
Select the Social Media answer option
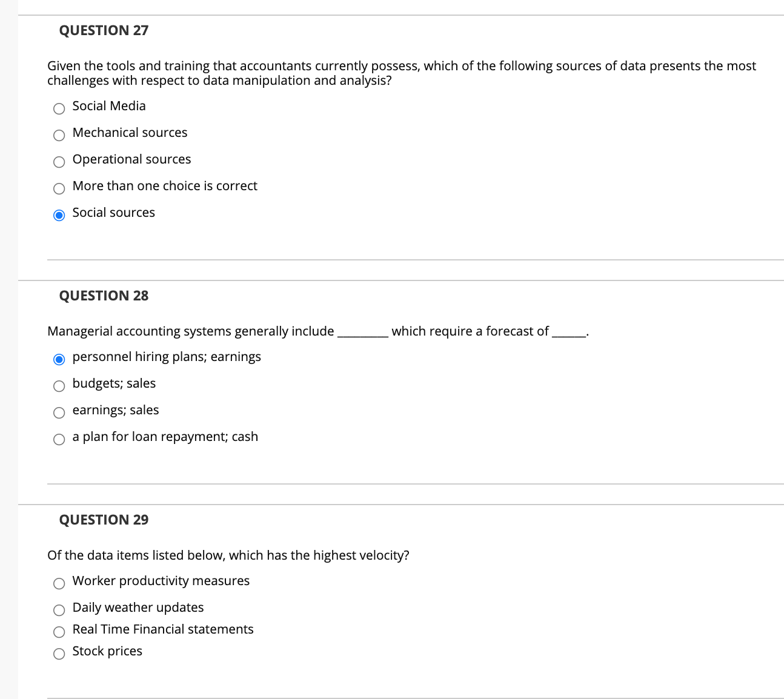(59, 108)
